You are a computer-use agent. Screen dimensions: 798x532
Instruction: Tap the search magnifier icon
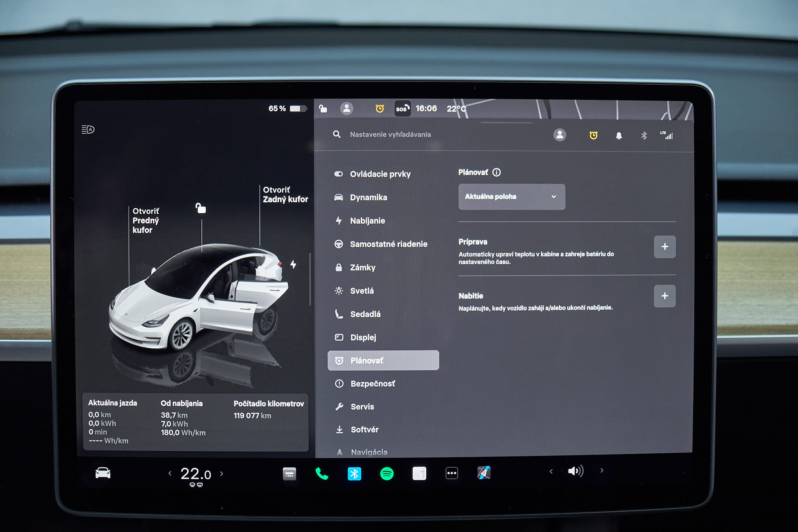click(x=337, y=134)
